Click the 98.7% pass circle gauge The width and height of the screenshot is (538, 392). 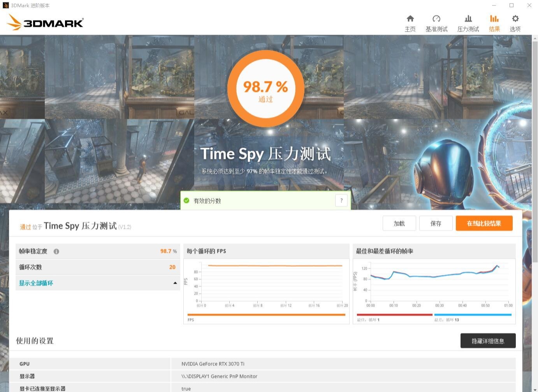click(266, 89)
